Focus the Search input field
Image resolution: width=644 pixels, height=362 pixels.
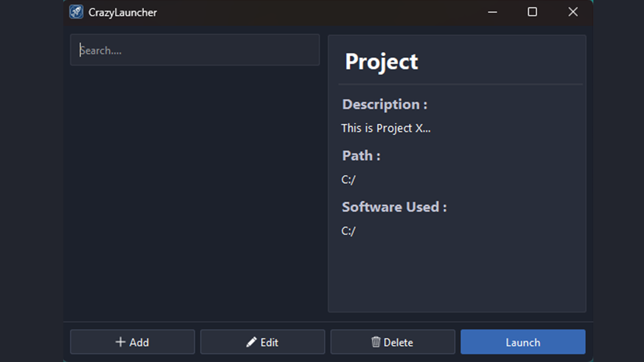coord(195,50)
